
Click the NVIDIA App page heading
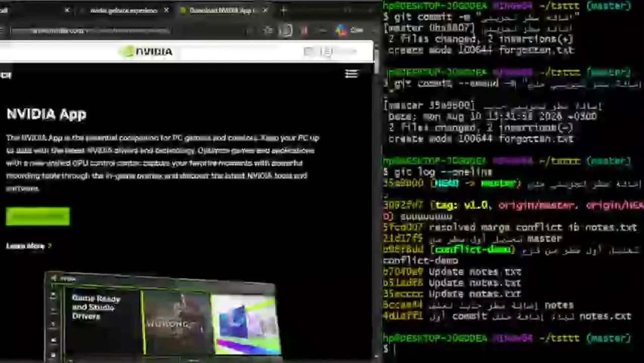pyautogui.click(x=46, y=114)
